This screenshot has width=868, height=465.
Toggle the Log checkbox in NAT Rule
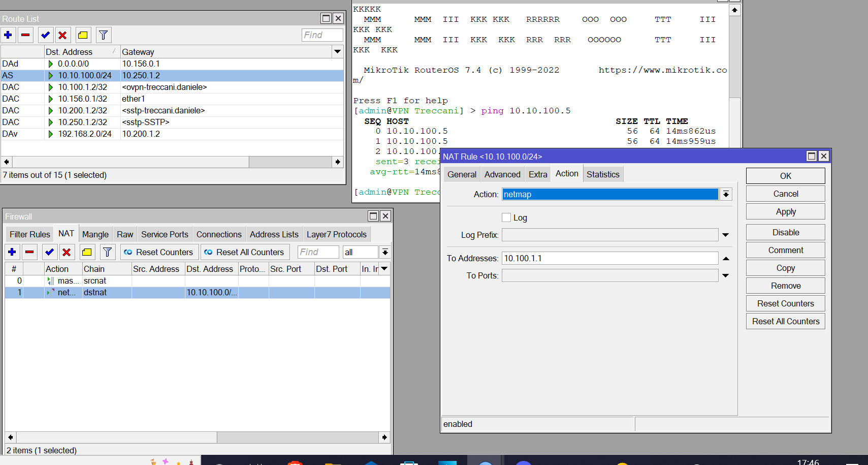point(506,218)
